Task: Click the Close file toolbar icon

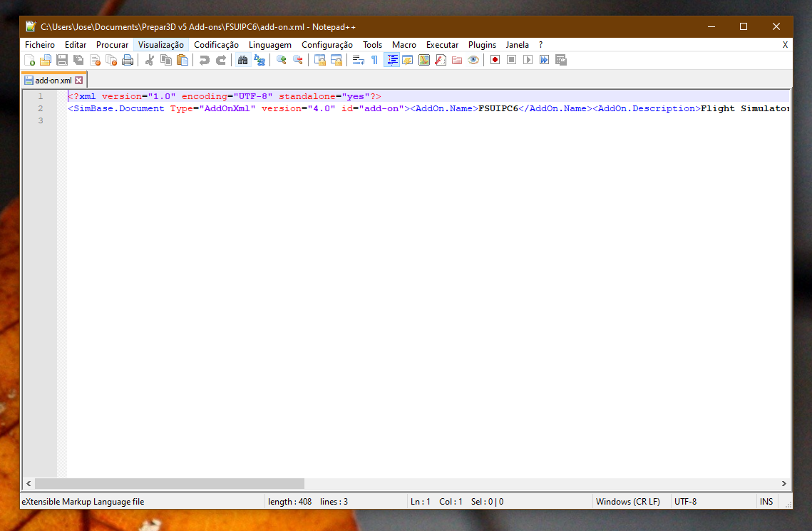Action: pyautogui.click(x=96, y=60)
